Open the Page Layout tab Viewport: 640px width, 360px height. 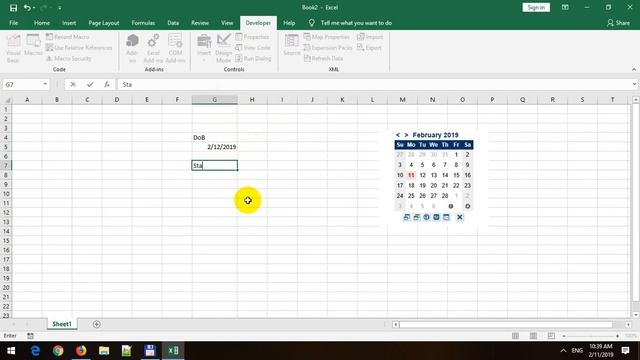[104, 23]
